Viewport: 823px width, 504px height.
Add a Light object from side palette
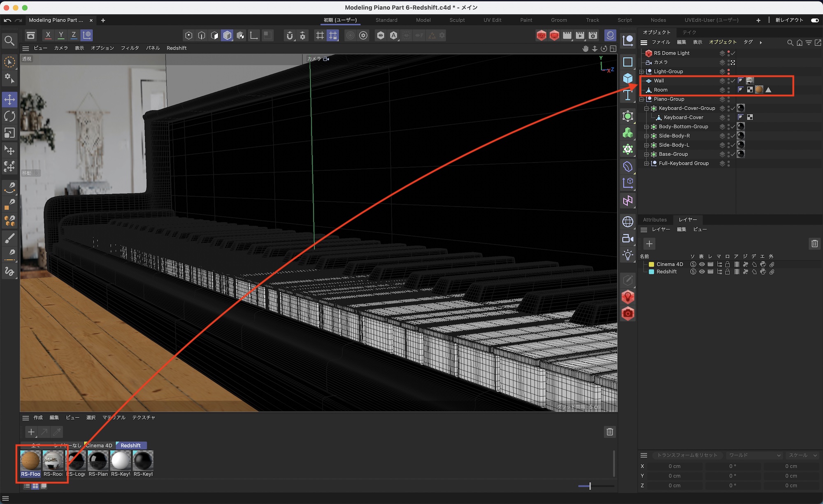point(628,255)
